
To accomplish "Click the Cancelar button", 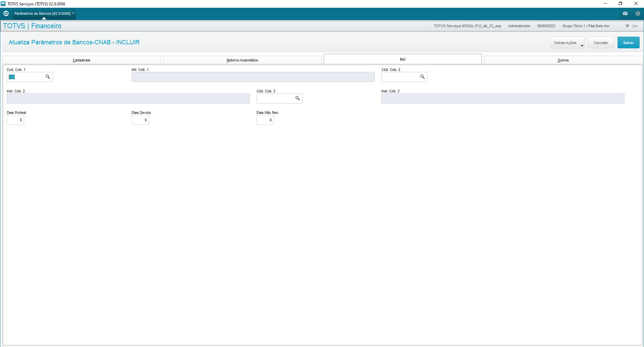I will (x=601, y=43).
